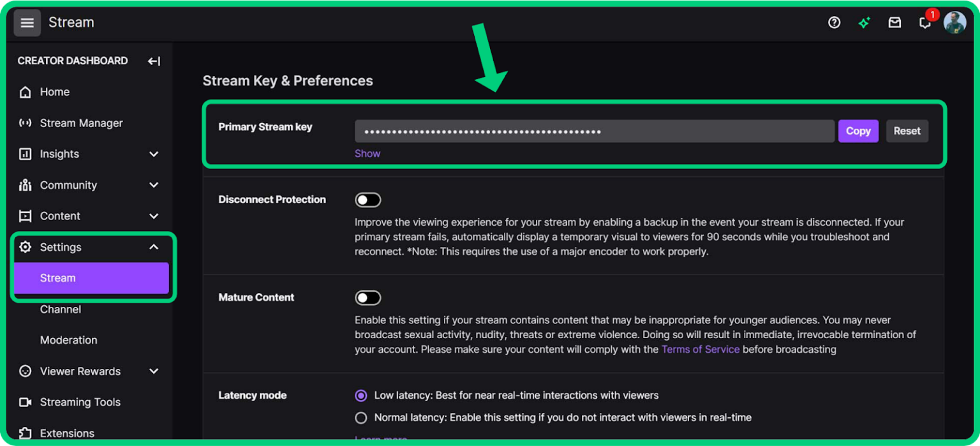
Task: Open Twitch notifications via the bell icon
Action: pos(924,22)
